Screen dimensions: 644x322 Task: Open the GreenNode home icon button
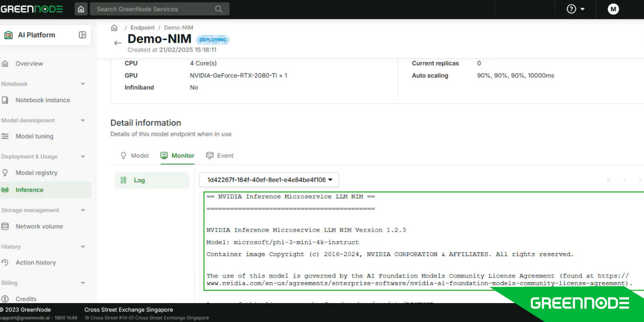[81, 9]
